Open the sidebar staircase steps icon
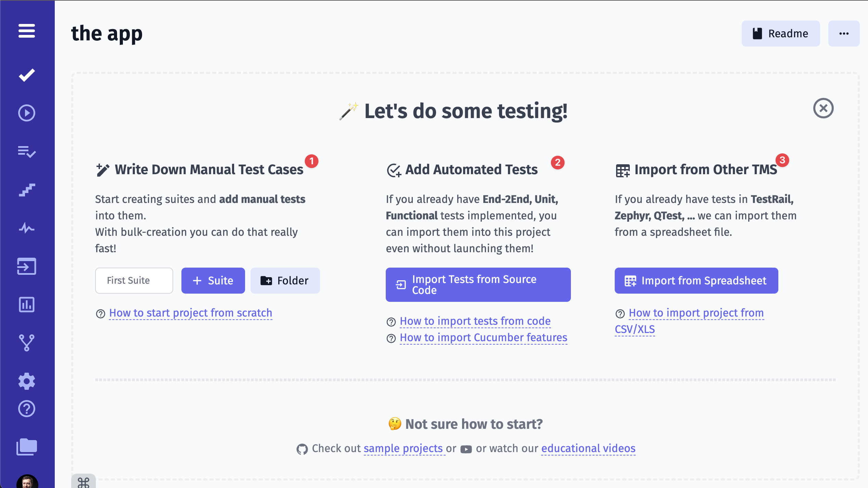The image size is (868, 488). pos(27,190)
